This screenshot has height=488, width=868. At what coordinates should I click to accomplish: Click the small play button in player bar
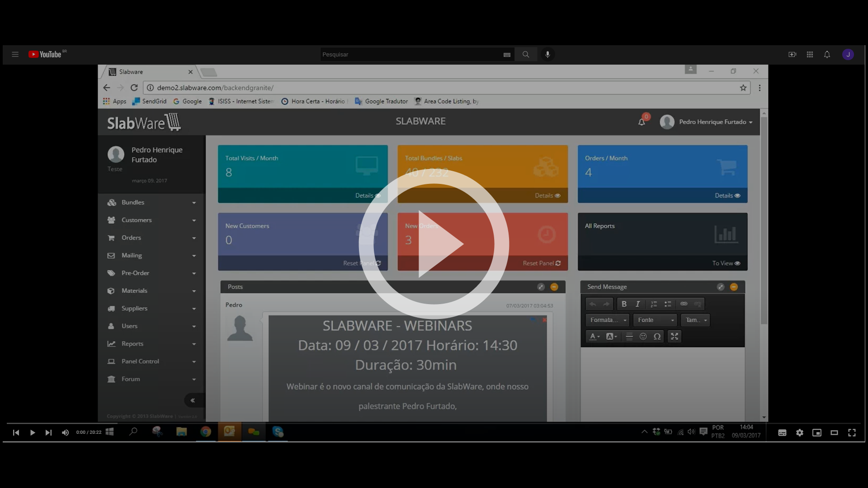33,432
